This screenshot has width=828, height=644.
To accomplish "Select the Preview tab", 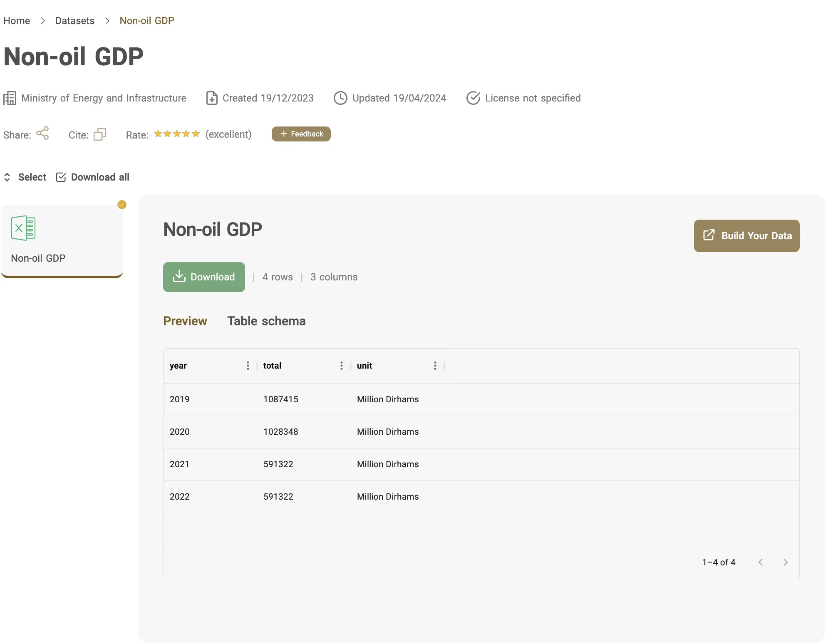I will click(185, 321).
